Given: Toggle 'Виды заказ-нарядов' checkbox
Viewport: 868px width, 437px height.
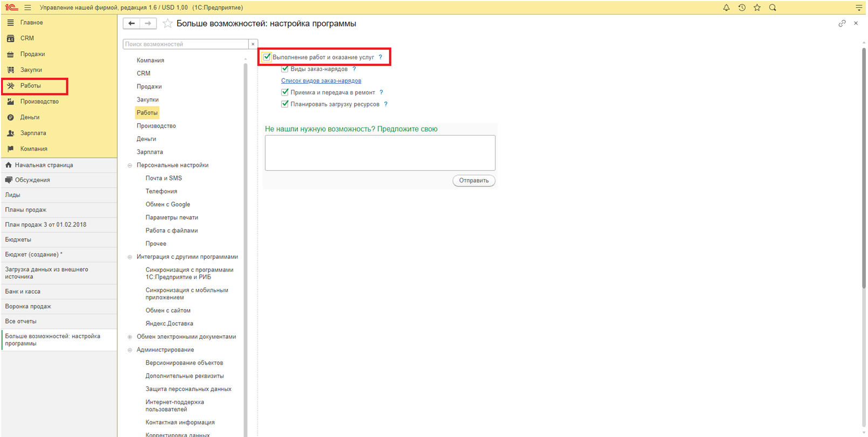Looking at the screenshot, I should (x=285, y=69).
